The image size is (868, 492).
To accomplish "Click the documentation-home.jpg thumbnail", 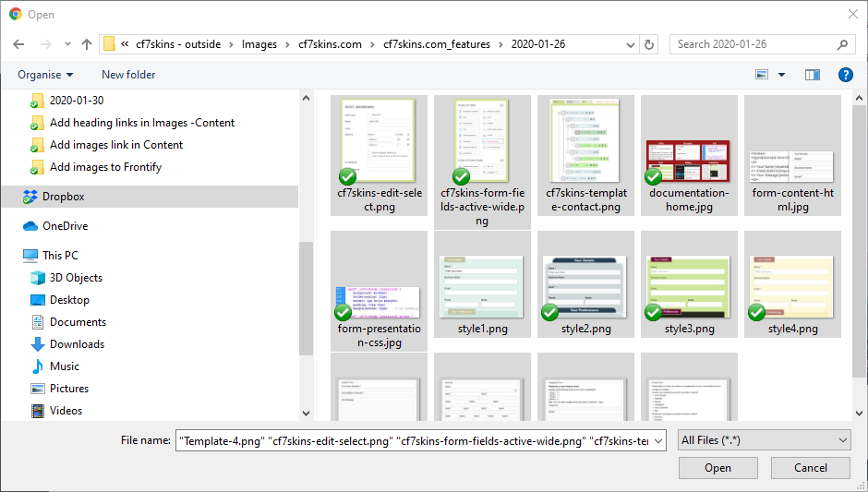I will click(x=689, y=162).
